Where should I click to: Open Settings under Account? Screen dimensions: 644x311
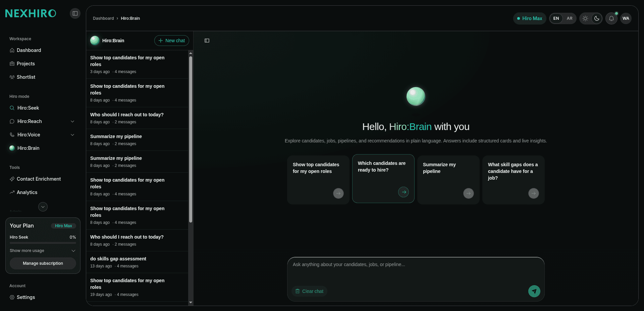click(42, 297)
